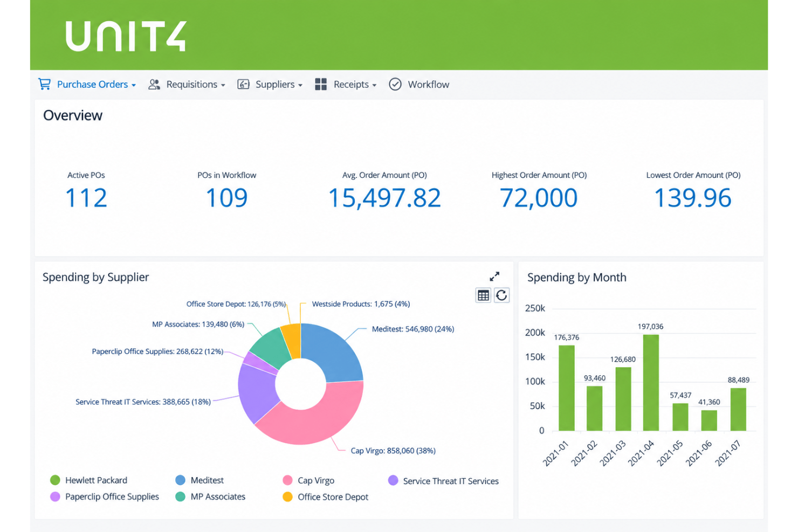Viewport: 798px width, 532px height.
Task: Click the Active POs value 112
Action: pos(86,198)
